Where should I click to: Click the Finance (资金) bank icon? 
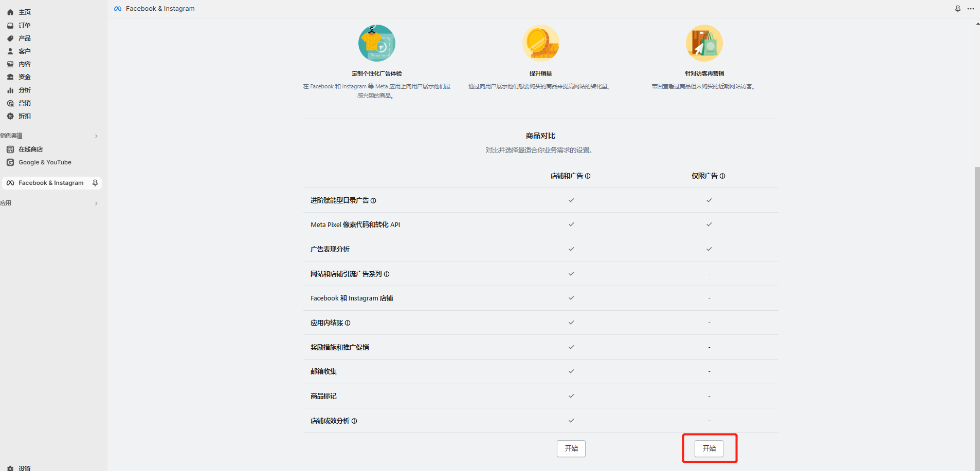(x=10, y=77)
